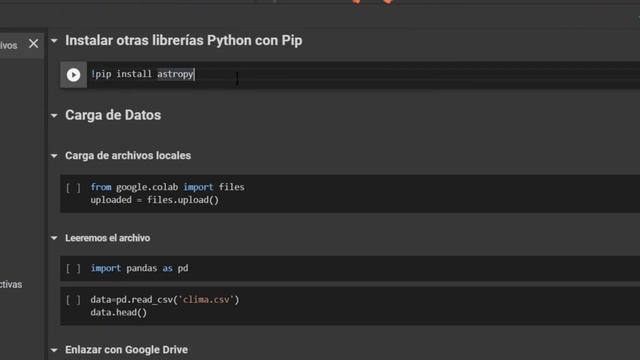This screenshot has width=640, height=360.
Task: Close the files side panel
Action: point(33,44)
